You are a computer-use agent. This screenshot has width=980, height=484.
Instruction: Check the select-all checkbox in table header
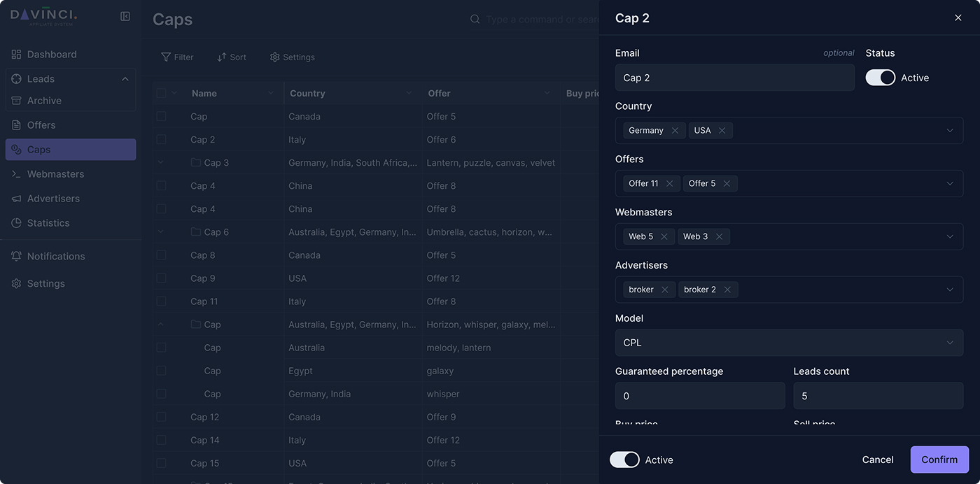(162, 93)
